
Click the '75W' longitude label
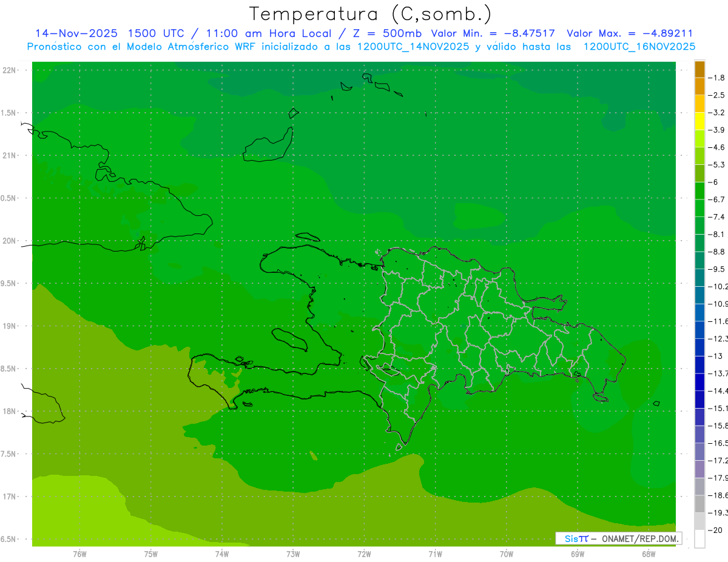click(150, 554)
